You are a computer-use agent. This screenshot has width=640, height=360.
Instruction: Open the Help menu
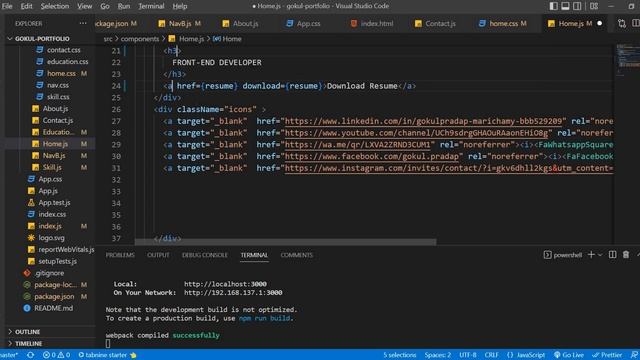click(180, 6)
